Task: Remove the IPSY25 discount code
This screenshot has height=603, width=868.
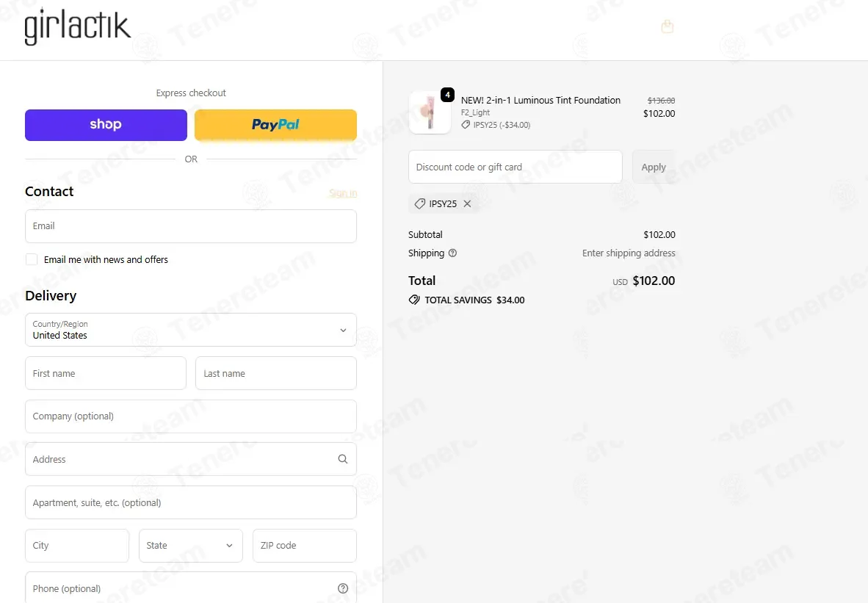Action: (x=467, y=203)
